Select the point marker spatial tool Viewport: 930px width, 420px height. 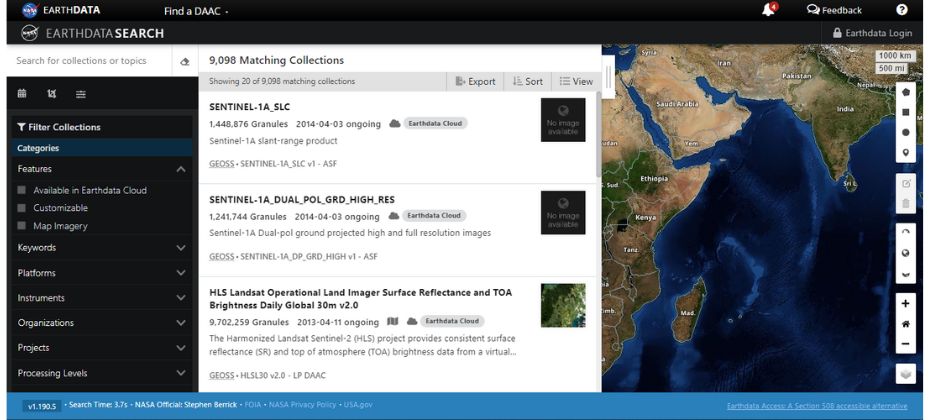(905, 152)
